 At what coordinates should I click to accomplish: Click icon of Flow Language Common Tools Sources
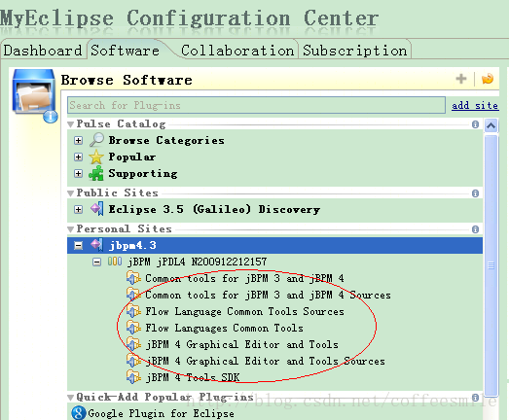[x=133, y=311]
